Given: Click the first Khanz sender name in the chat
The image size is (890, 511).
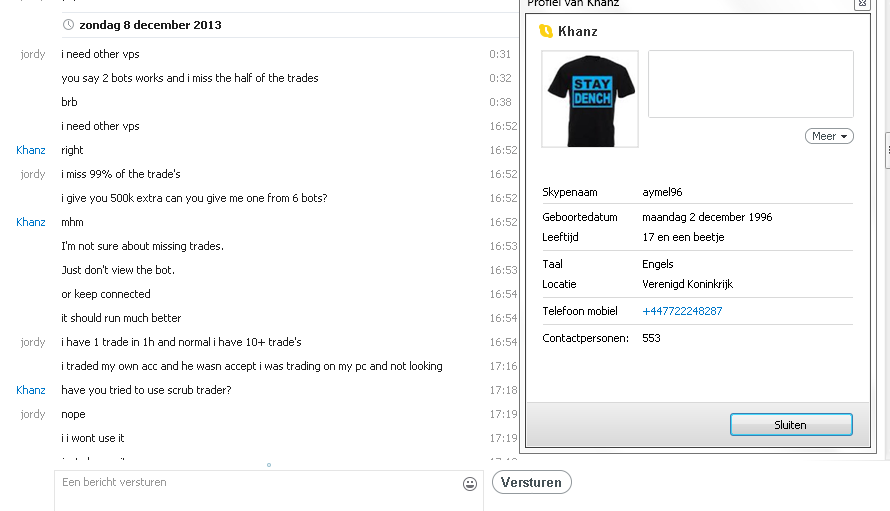Looking at the screenshot, I should [31, 150].
